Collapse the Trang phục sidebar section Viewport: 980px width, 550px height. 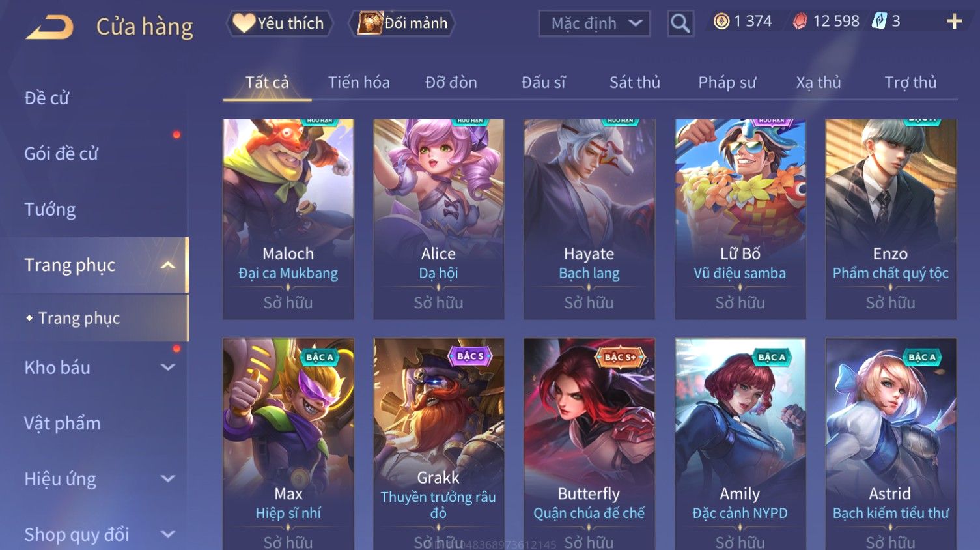click(167, 265)
